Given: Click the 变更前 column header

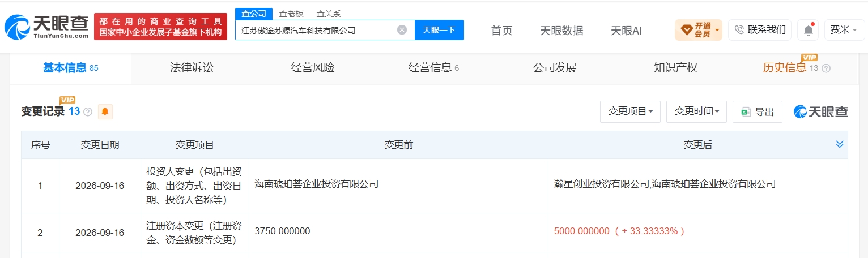Looking at the screenshot, I should pos(398,145).
